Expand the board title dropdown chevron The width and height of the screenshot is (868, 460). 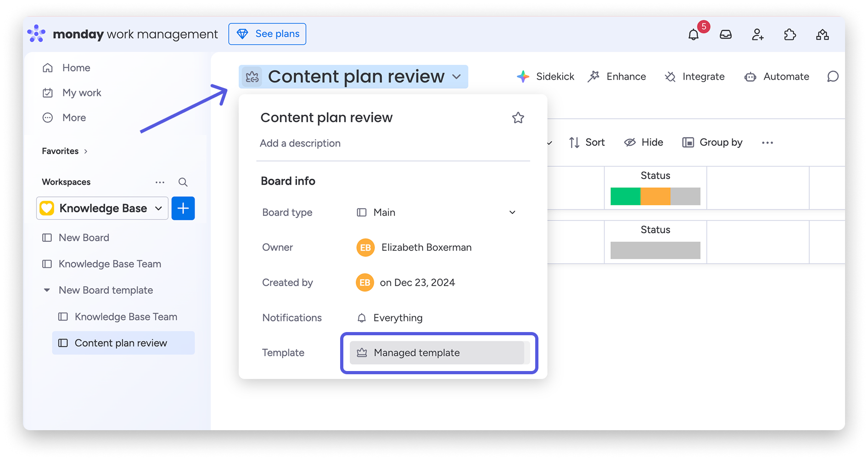coord(456,77)
